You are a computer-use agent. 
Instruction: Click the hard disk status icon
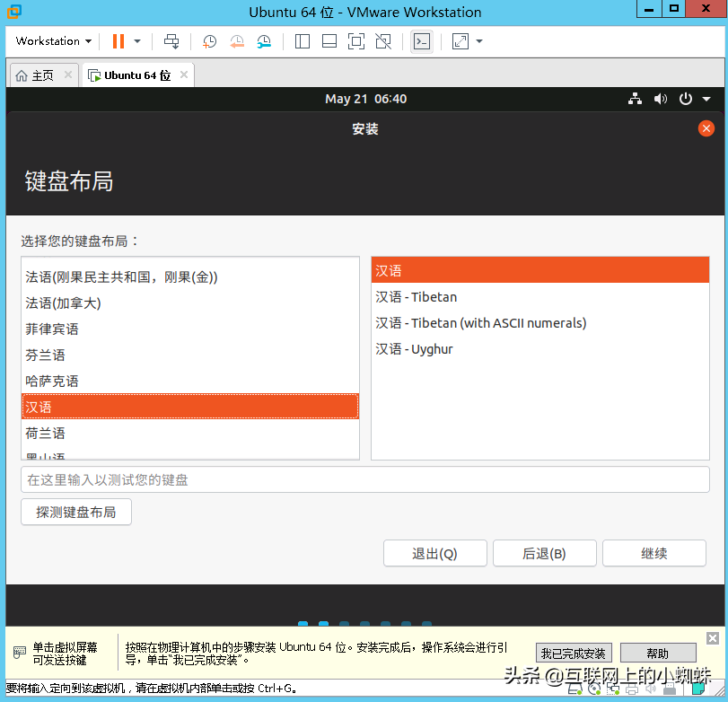coord(574,691)
